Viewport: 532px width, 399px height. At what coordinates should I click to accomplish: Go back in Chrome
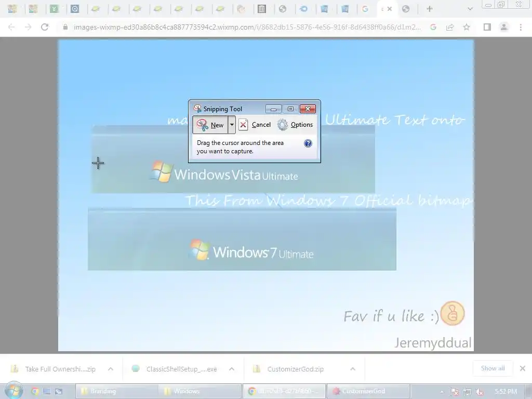click(x=11, y=27)
